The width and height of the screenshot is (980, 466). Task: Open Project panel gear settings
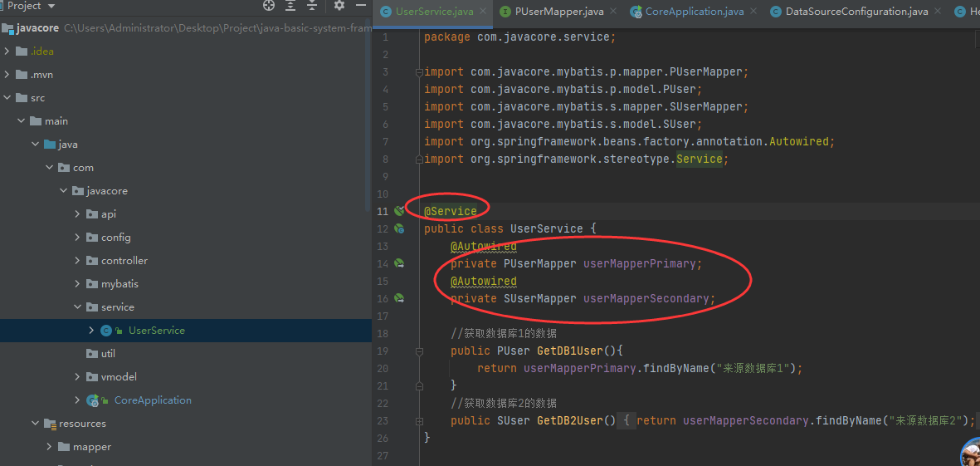(339, 6)
